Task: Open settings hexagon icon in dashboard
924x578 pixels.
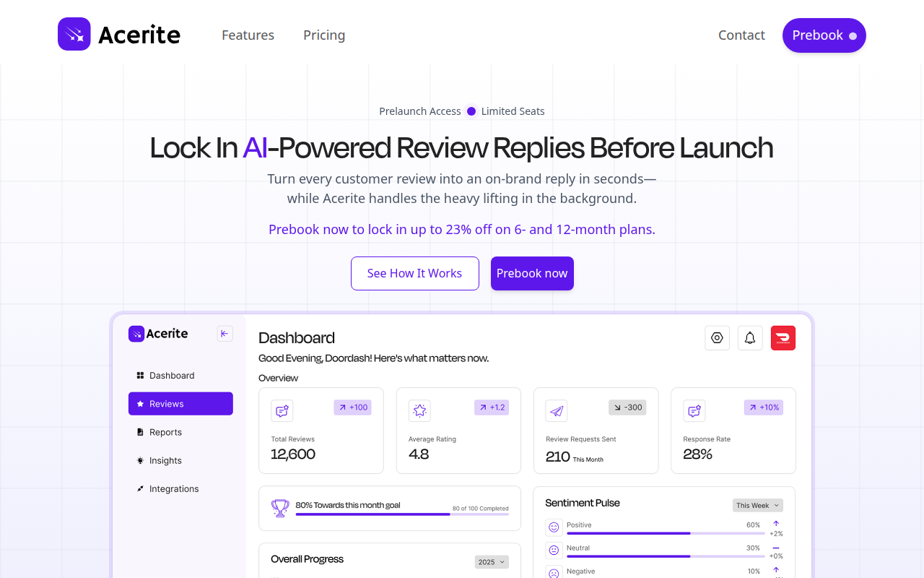Action: pyautogui.click(x=717, y=337)
